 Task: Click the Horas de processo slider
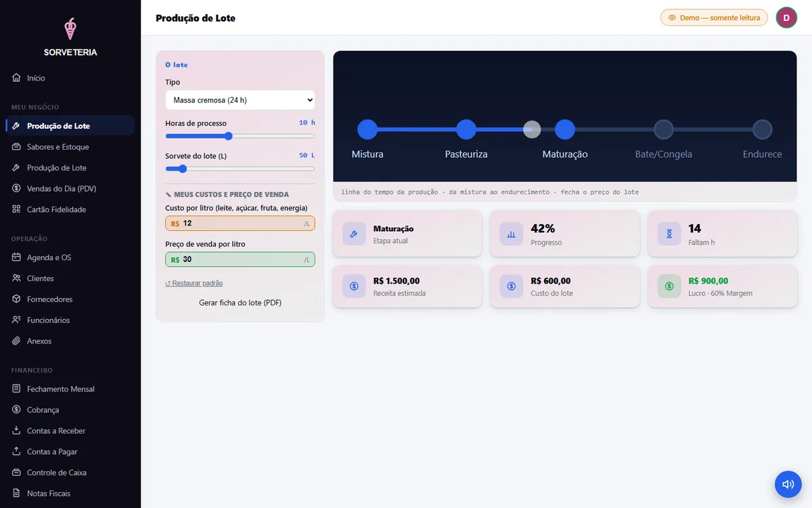click(240, 136)
